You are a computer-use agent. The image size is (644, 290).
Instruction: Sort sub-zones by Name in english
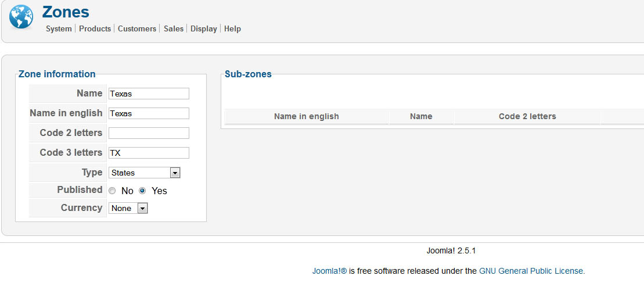point(306,116)
